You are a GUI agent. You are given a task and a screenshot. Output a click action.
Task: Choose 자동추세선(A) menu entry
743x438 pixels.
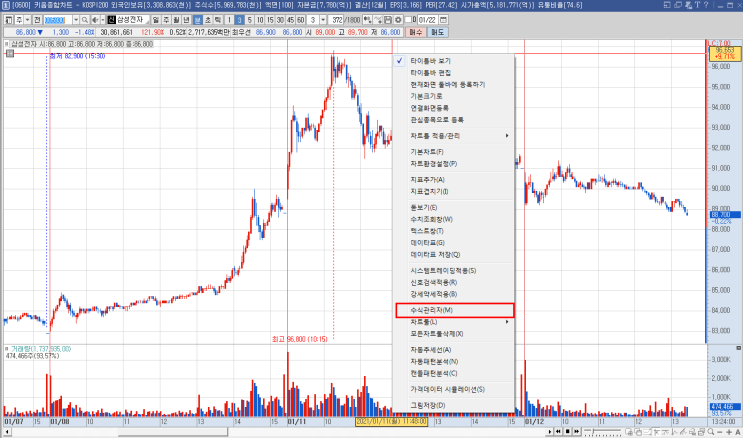pyautogui.click(x=454, y=350)
